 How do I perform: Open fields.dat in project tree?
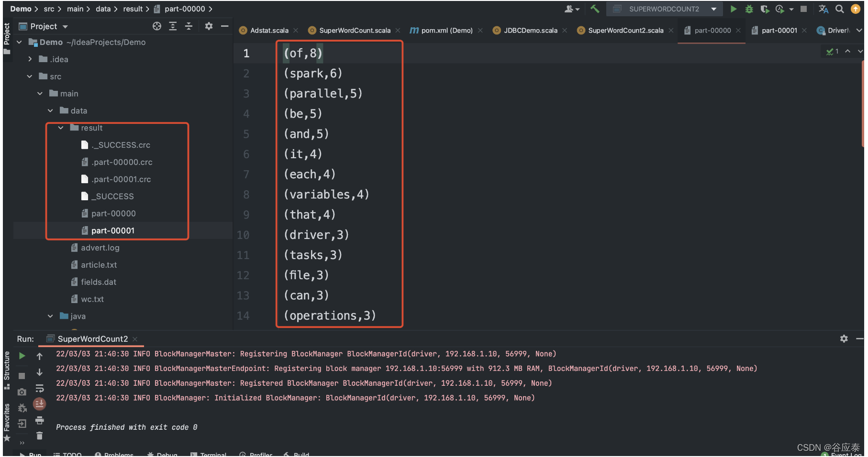click(99, 282)
